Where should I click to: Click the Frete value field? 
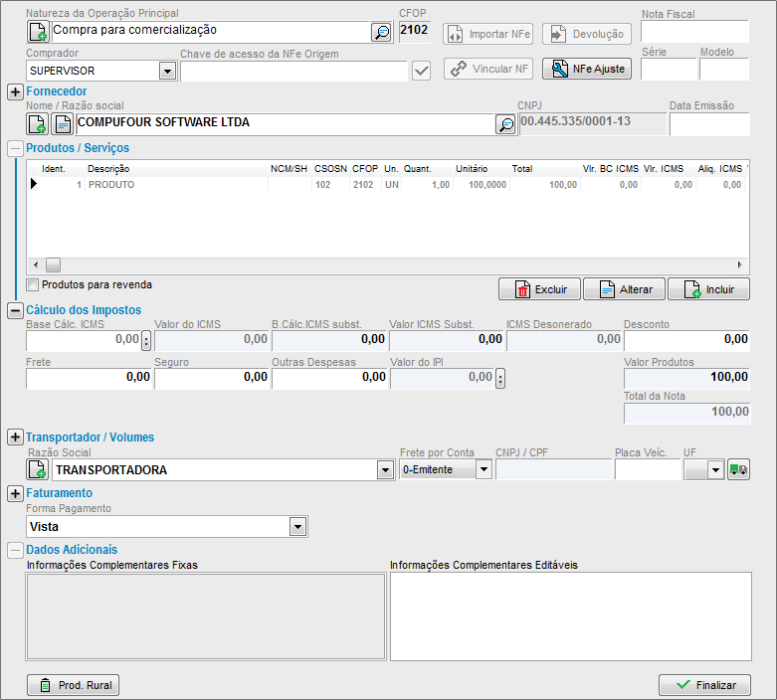(89, 379)
